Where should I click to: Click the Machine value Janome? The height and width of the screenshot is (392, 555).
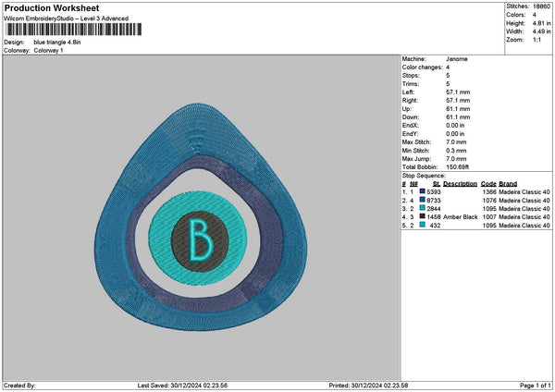click(456, 58)
